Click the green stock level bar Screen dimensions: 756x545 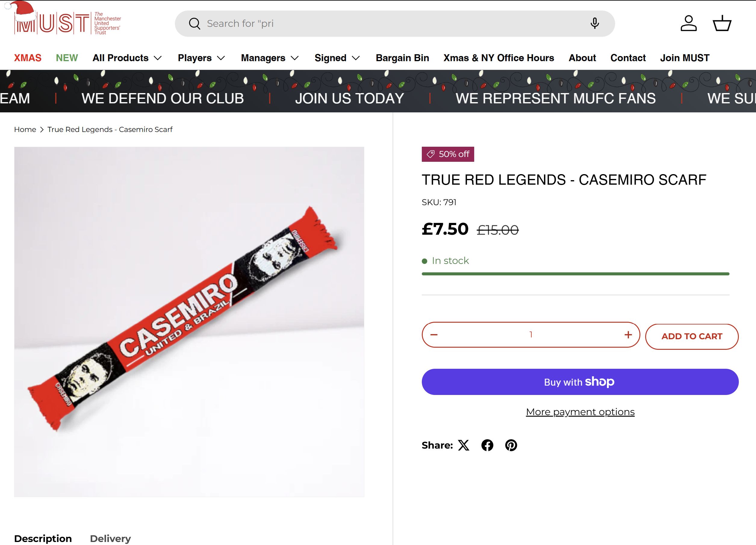point(575,274)
